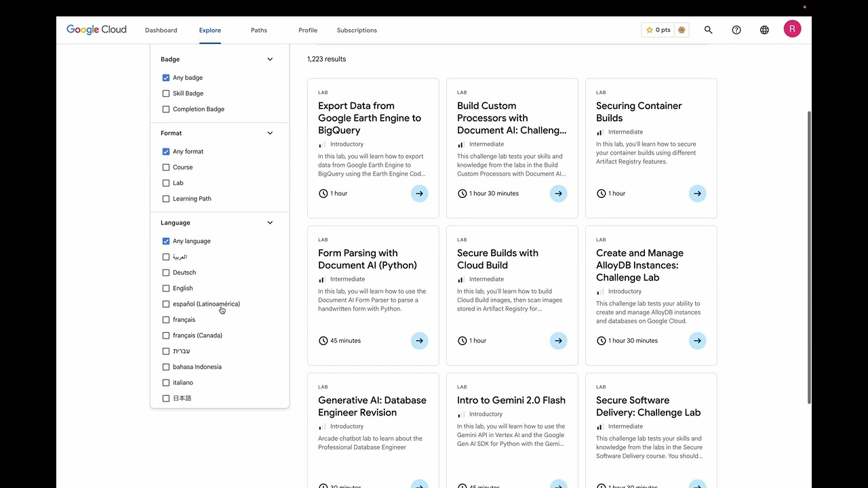868x488 pixels.
Task: Click clock icon on AlloyDB Challenge Lab card
Action: (601, 340)
